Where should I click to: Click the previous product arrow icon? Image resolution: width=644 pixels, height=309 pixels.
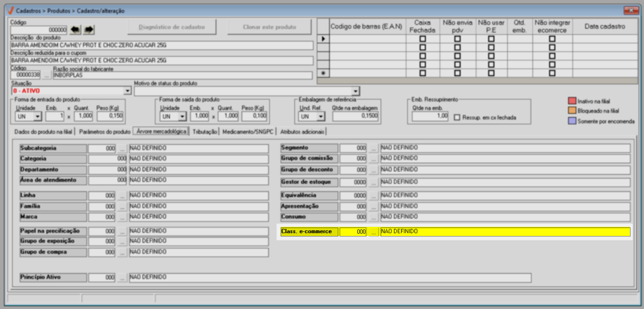point(75,29)
